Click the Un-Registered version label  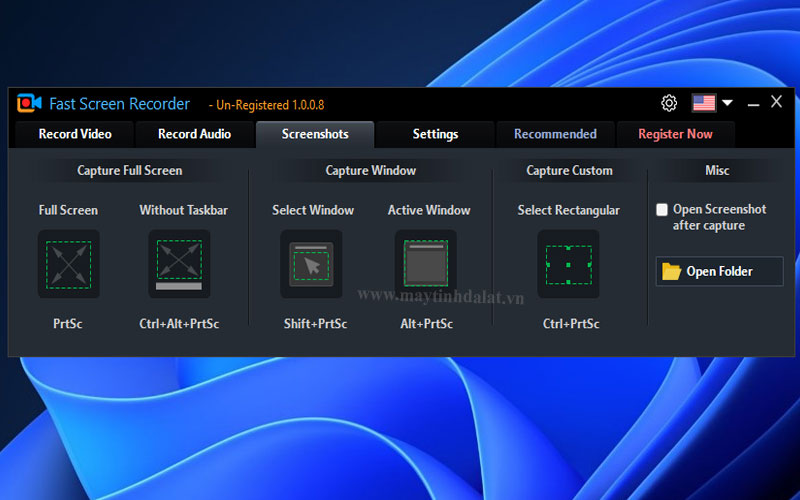click(266, 105)
